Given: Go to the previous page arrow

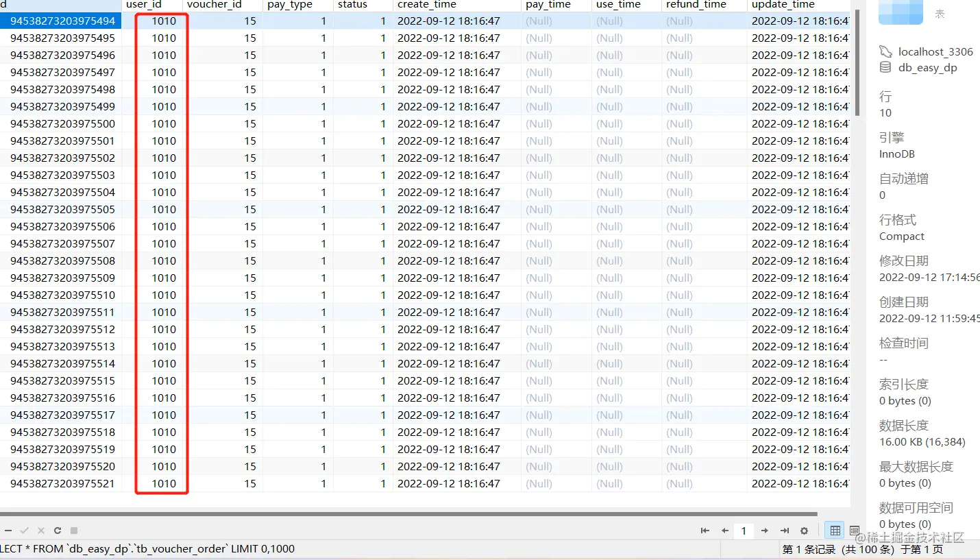Looking at the screenshot, I should [x=724, y=531].
